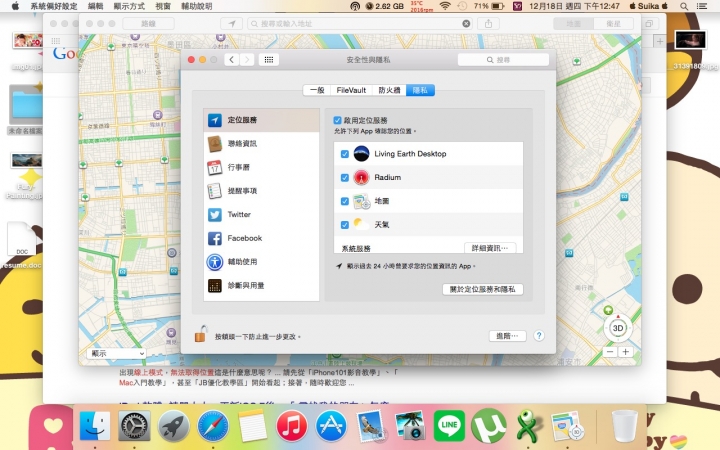Open Launchpad rocket in the Dock
The width and height of the screenshot is (720, 450).
(x=174, y=426)
